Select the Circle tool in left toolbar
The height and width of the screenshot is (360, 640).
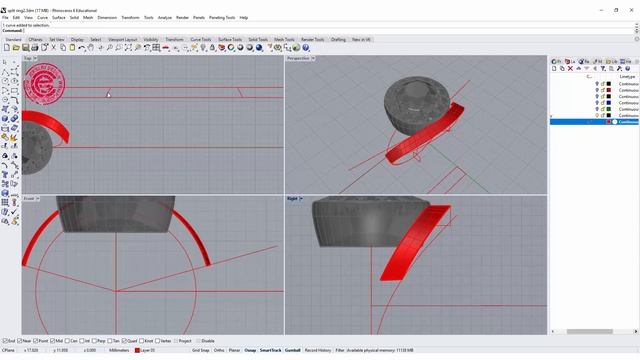[5, 81]
